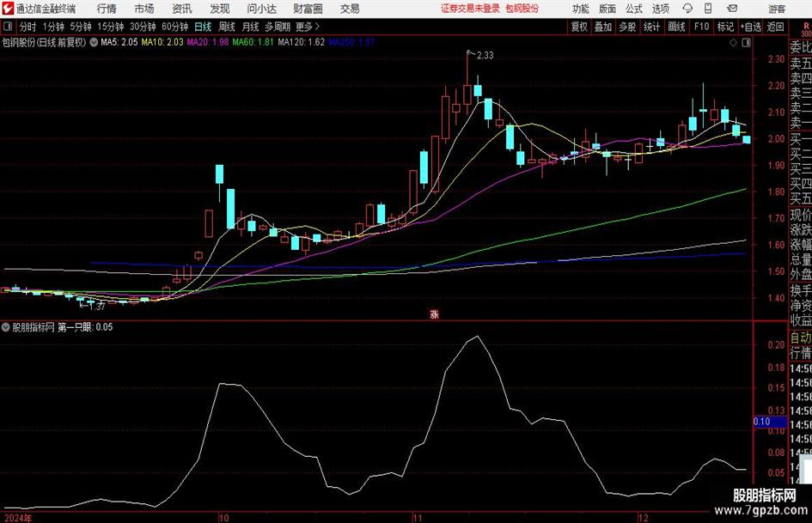
Task: Switch to 分时 intraday view
Action: (28, 27)
